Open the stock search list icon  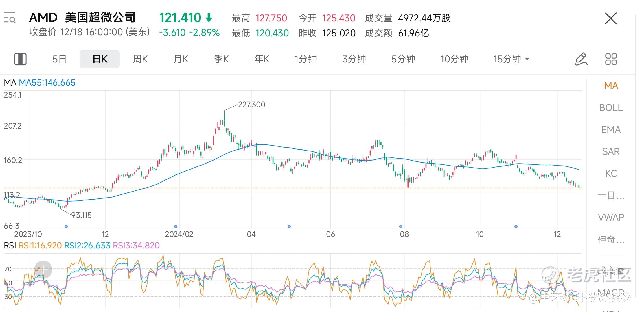(10, 18)
